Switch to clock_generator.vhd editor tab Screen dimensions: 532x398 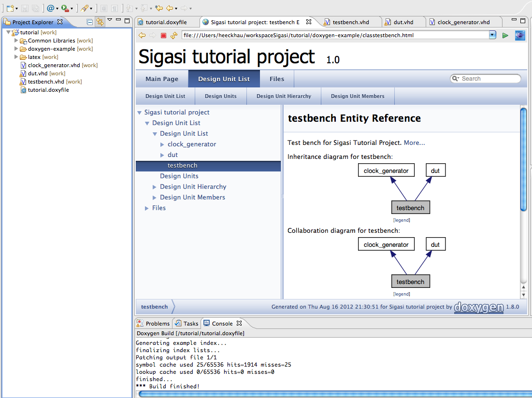pos(463,22)
